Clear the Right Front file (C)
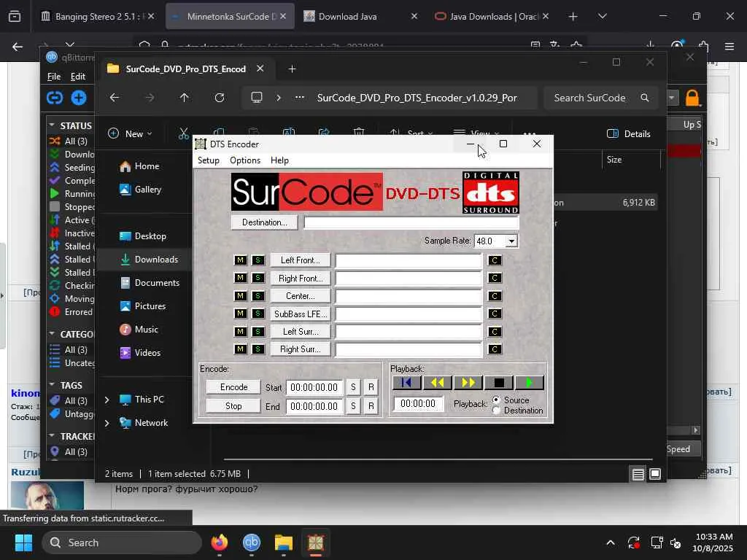Image resolution: width=747 pixels, height=560 pixels. [x=495, y=278]
